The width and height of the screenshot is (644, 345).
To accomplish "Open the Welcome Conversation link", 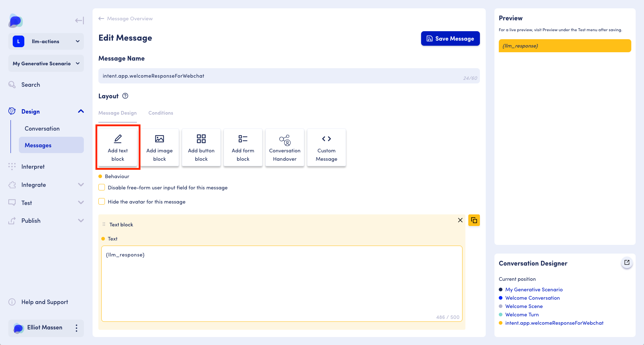I will [x=532, y=298].
